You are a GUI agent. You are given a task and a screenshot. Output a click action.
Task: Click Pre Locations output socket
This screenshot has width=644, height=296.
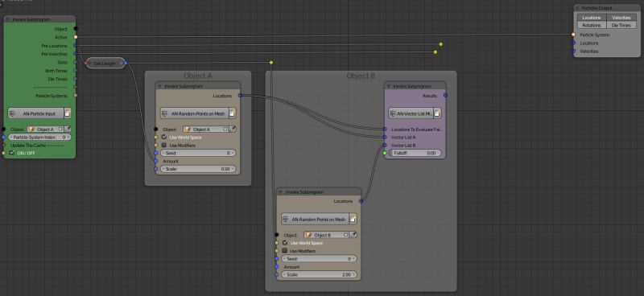(x=76, y=46)
